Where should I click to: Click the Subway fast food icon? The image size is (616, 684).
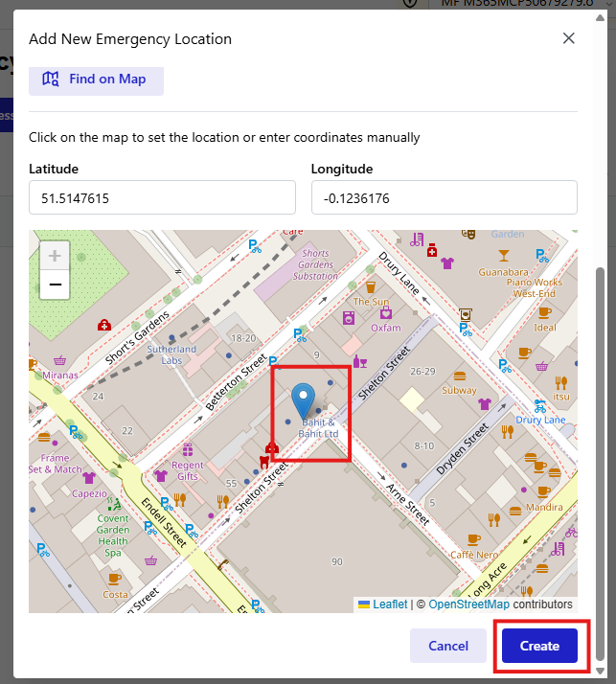pos(460,376)
